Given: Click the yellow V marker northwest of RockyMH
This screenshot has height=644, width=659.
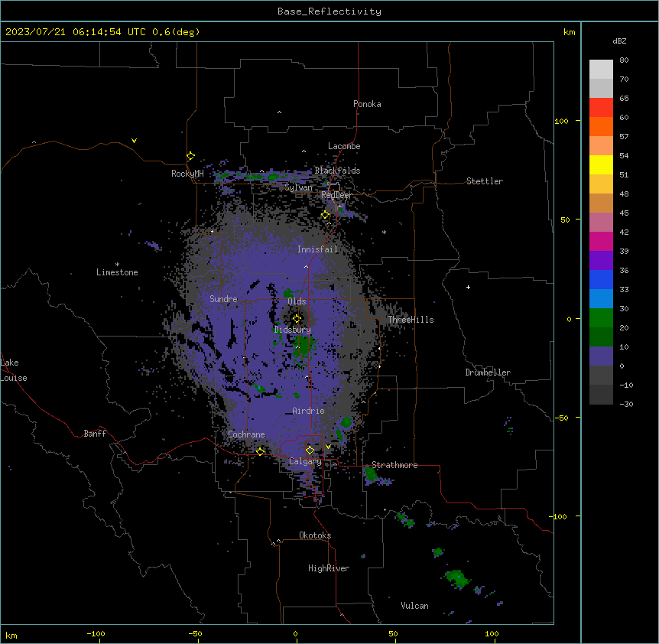Looking at the screenshot, I should (134, 141).
